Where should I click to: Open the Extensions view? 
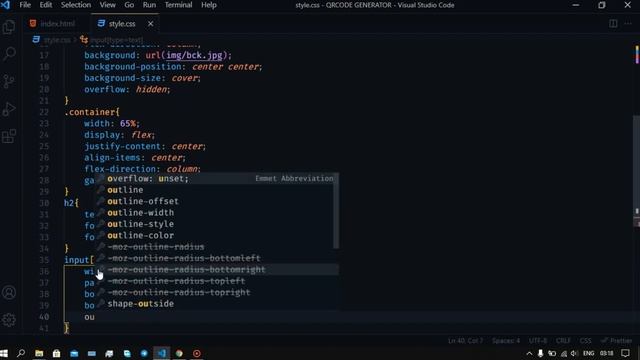click(9, 136)
